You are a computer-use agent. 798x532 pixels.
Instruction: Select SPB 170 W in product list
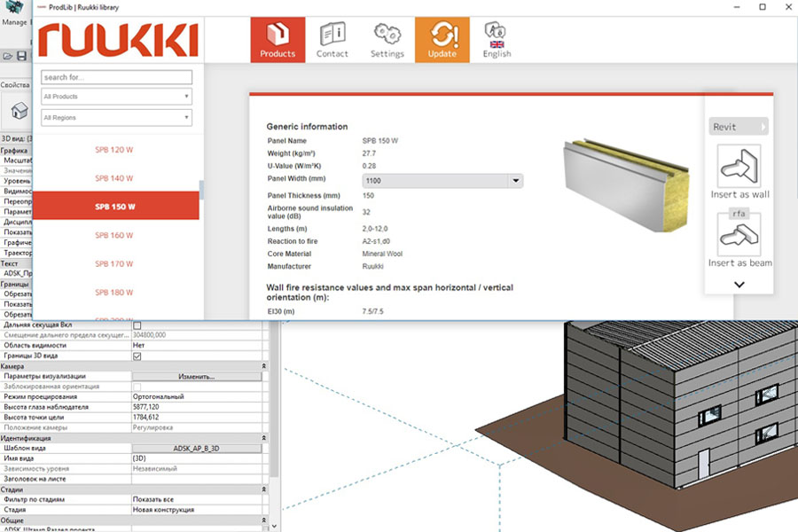115,263
